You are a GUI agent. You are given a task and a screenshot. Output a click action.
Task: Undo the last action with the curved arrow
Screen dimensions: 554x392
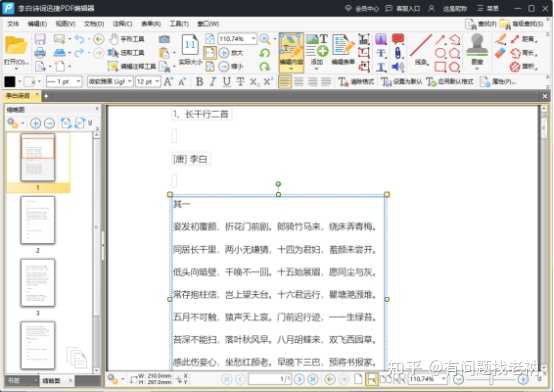pyautogui.click(x=79, y=39)
